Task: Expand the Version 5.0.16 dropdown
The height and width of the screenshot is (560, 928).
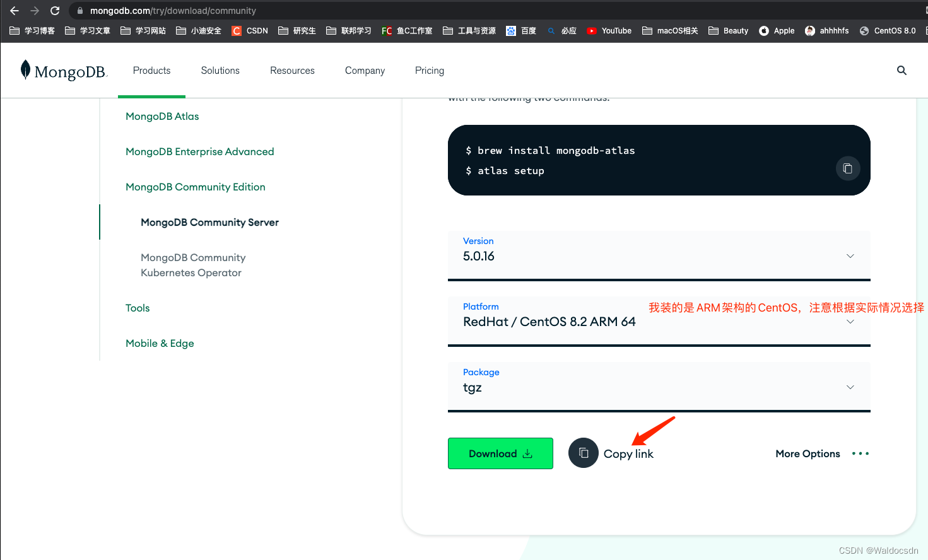Action: (659, 255)
